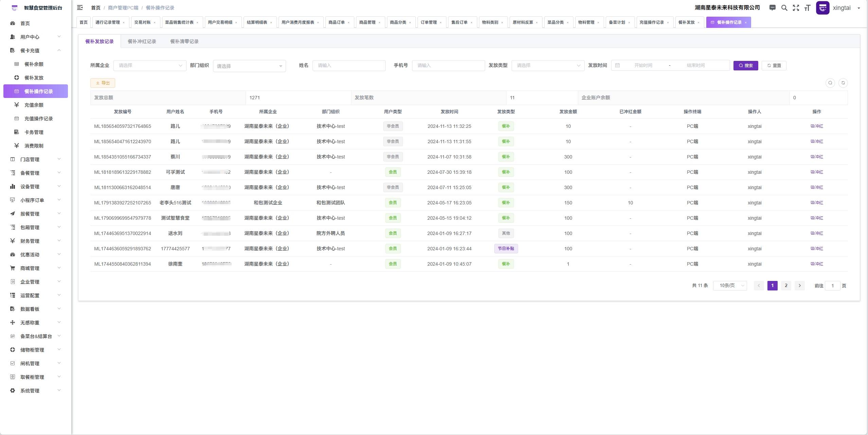
Task: Close the 订单管理 tab
Action: coord(441,22)
